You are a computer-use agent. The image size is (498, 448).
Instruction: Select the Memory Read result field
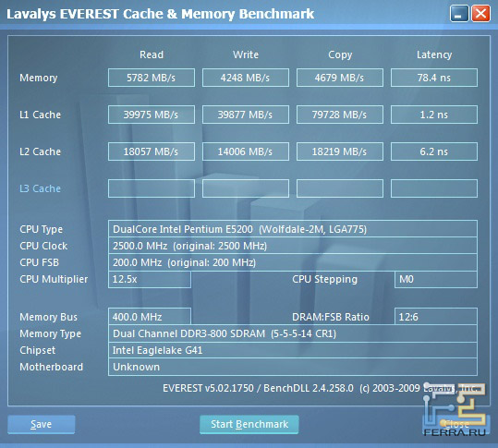(152, 78)
